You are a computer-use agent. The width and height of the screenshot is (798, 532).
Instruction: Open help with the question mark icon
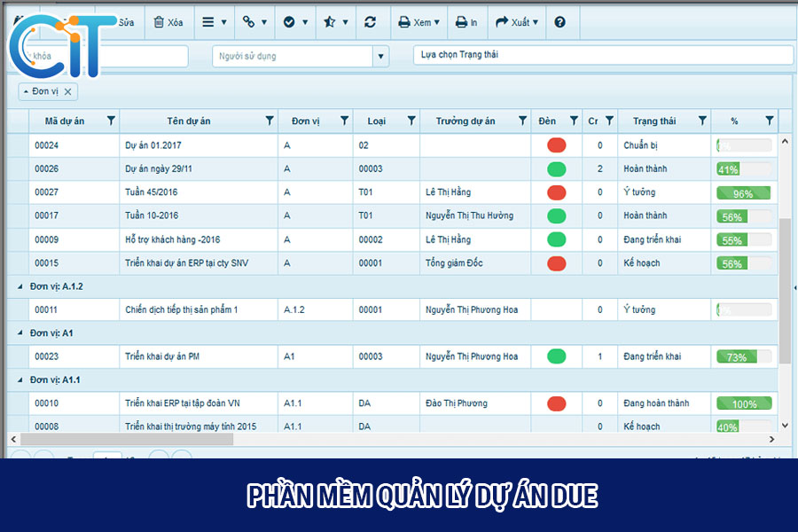[x=559, y=22]
